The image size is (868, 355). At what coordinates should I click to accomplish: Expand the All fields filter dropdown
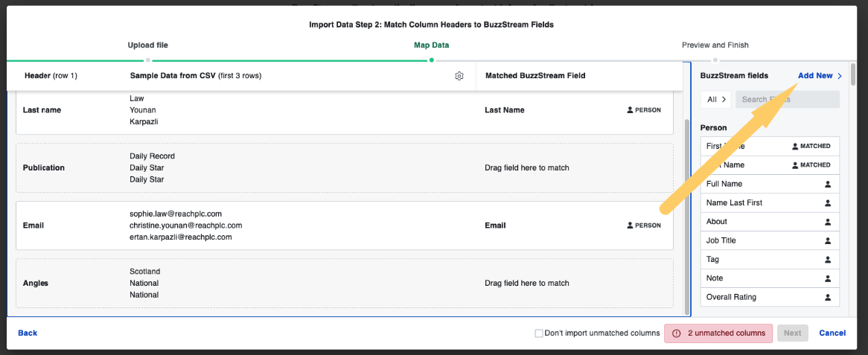coord(716,100)
